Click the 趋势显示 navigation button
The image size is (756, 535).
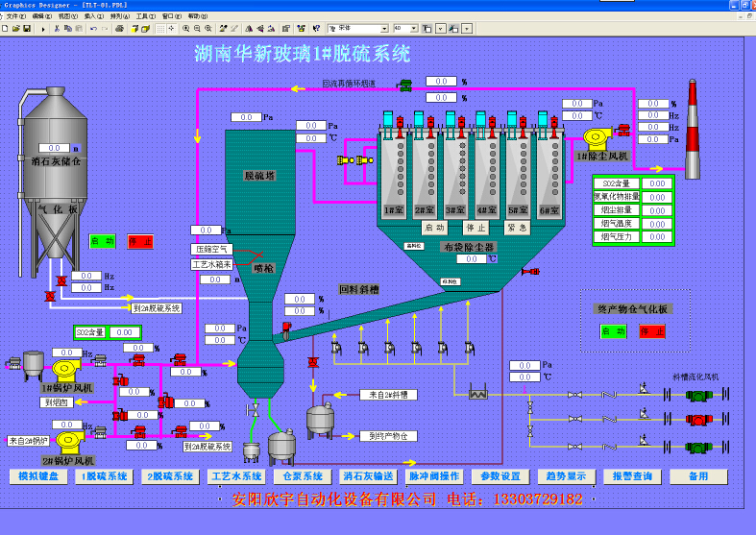567,476
